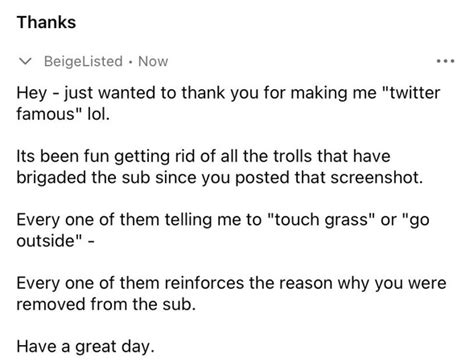The height and width of the screenshot is (362, 474).
Task: Click the separator dot between username and Now
Action: [x=130, y=62]
